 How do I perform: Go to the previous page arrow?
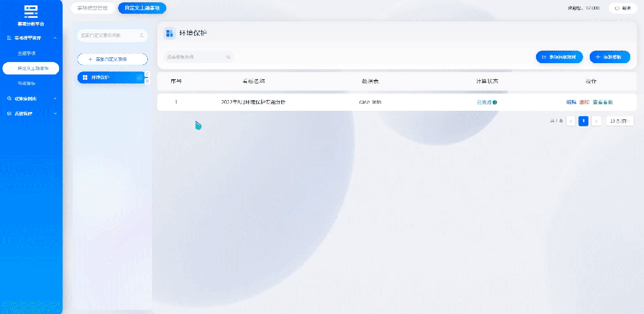point(571,121)
